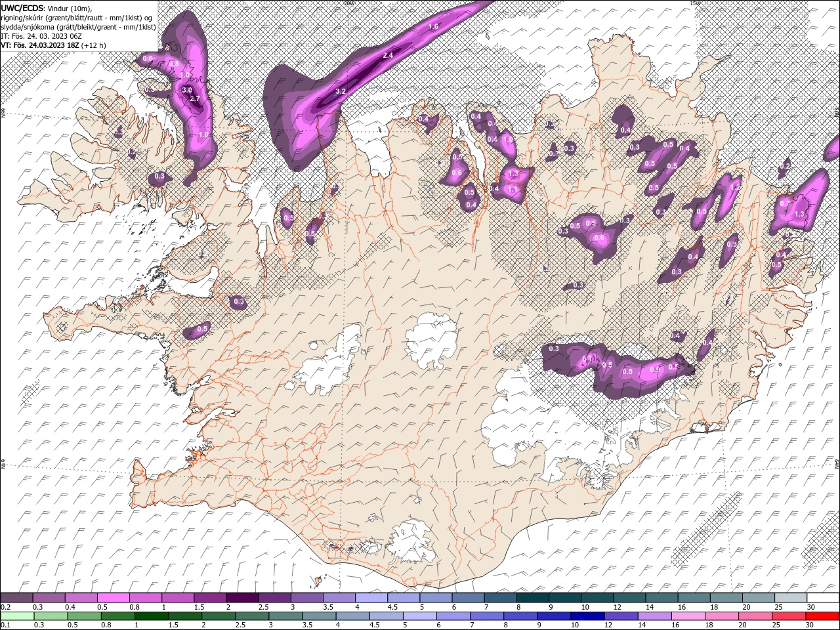Click the 20W longitude label at the top
The height and width of the screenshot is (630, 840).
pyautogui.click(x=348, y=3)
